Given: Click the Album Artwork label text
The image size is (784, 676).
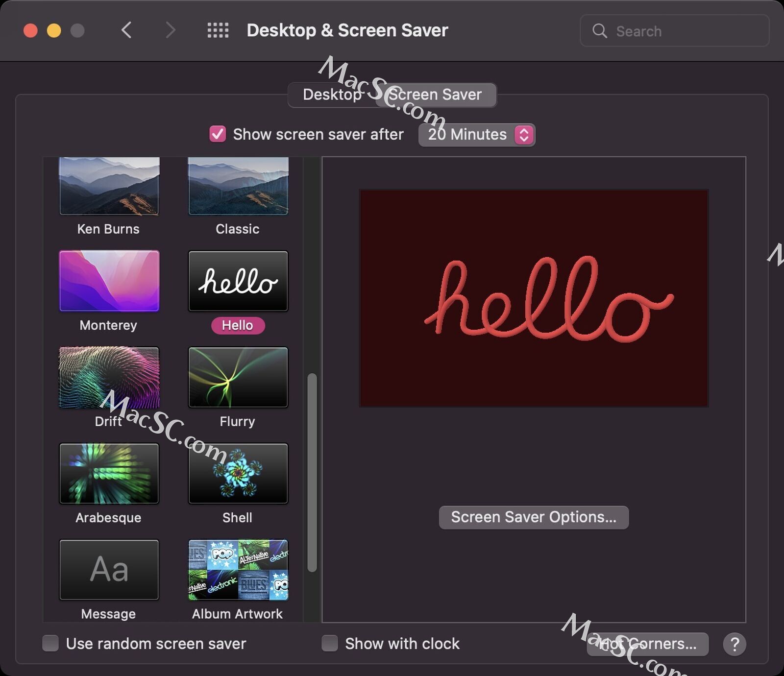Looking at the screenshot, I should pos(237,614).
